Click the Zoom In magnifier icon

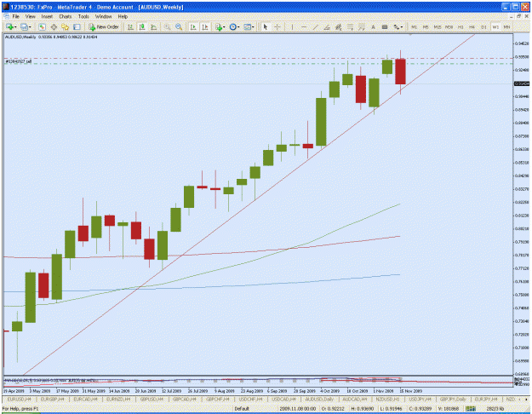click(x=167, y=26)
